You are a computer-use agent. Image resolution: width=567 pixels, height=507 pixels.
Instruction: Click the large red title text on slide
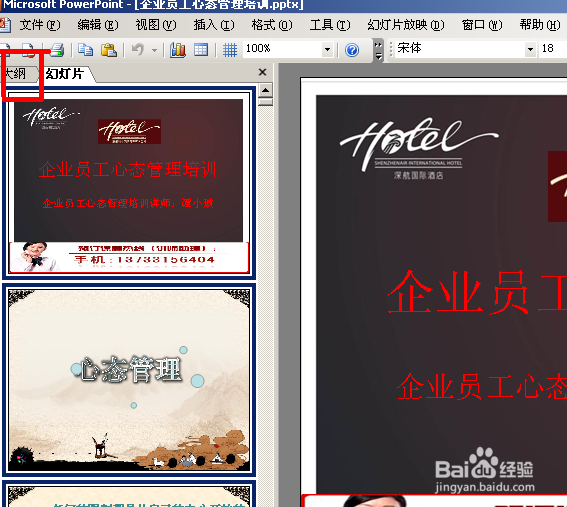[477, 292]
